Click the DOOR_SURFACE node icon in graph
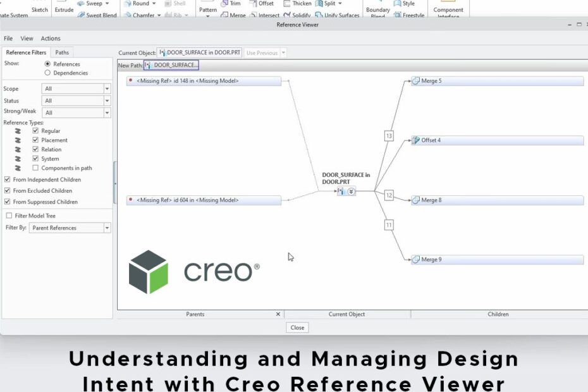Screen dimensions: 588x392 [341, 192]
